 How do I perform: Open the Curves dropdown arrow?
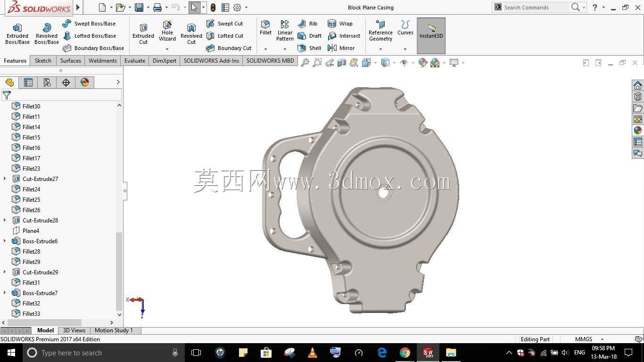[405, 49]
